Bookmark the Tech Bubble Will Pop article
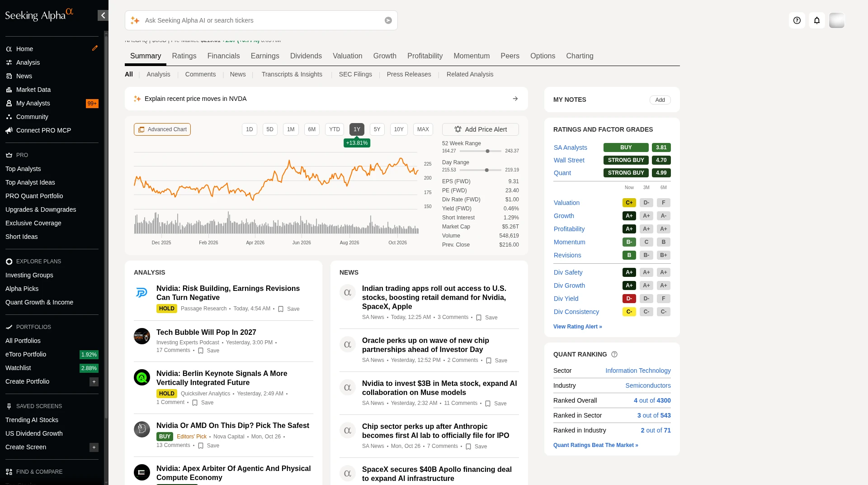 (x=201, y=351)
